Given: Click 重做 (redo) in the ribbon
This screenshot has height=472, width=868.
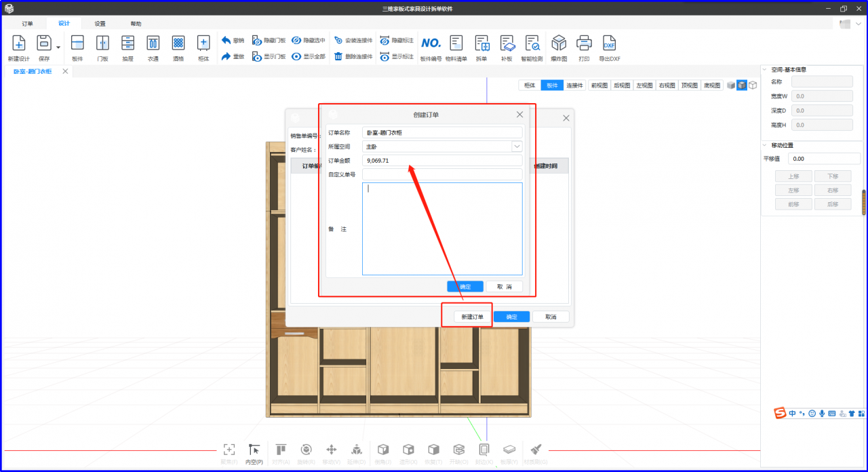Looking at the screenshot, I should [x=233, y=57].
